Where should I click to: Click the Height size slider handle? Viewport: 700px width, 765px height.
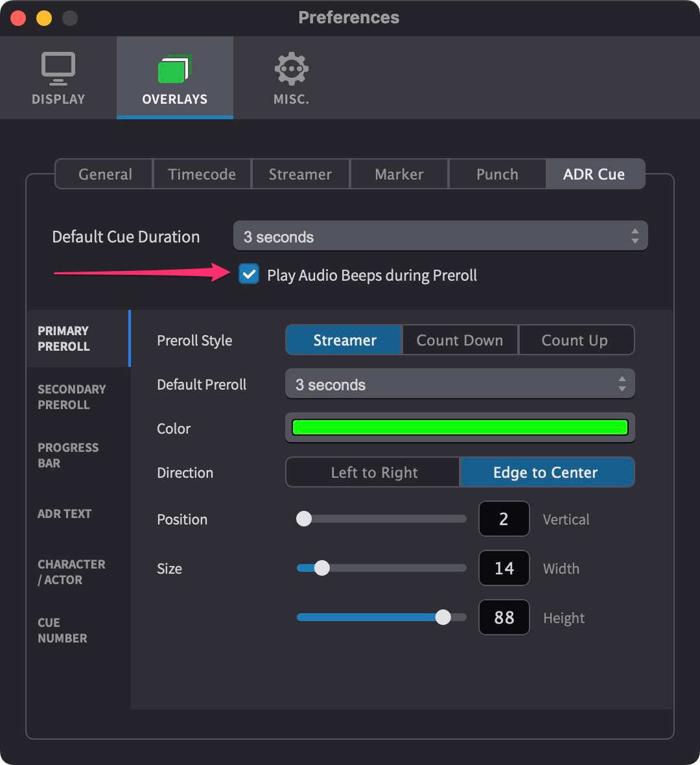(443, 617)
